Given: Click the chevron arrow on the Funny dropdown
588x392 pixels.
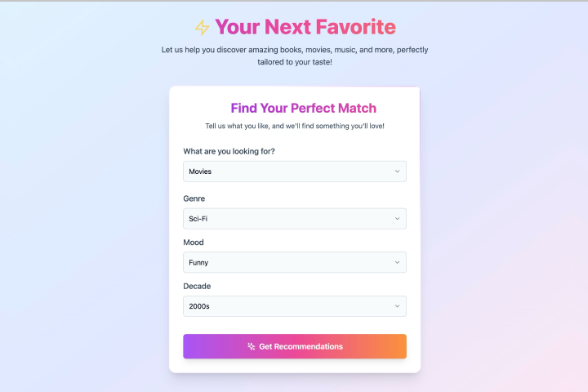Looking at the screenshot, I should coord(397,262).
